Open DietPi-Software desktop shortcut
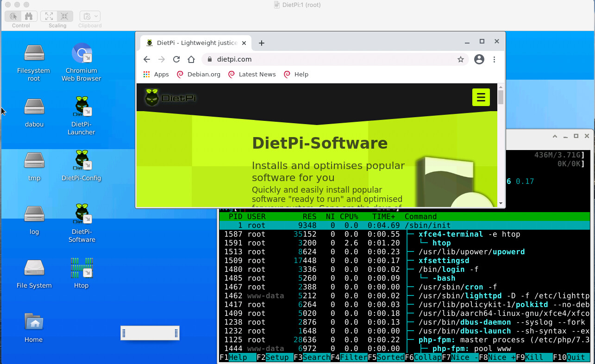 (x=81, y=223)
